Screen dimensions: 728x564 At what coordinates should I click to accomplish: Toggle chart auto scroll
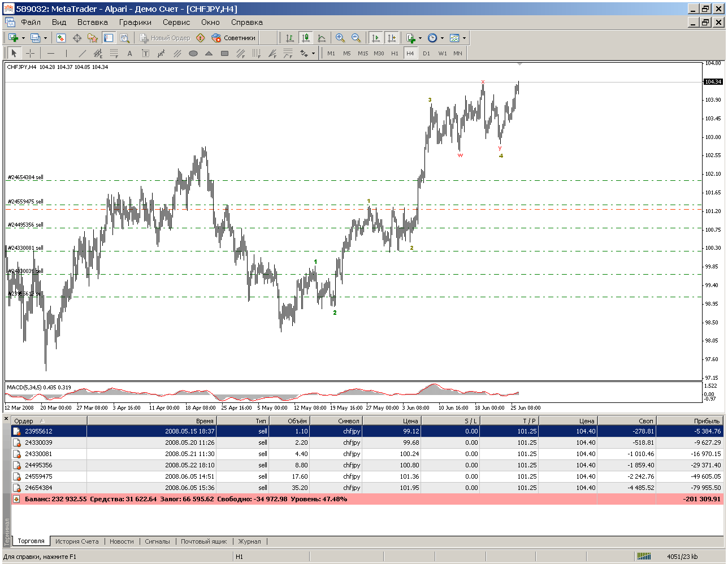pos(375,38)
